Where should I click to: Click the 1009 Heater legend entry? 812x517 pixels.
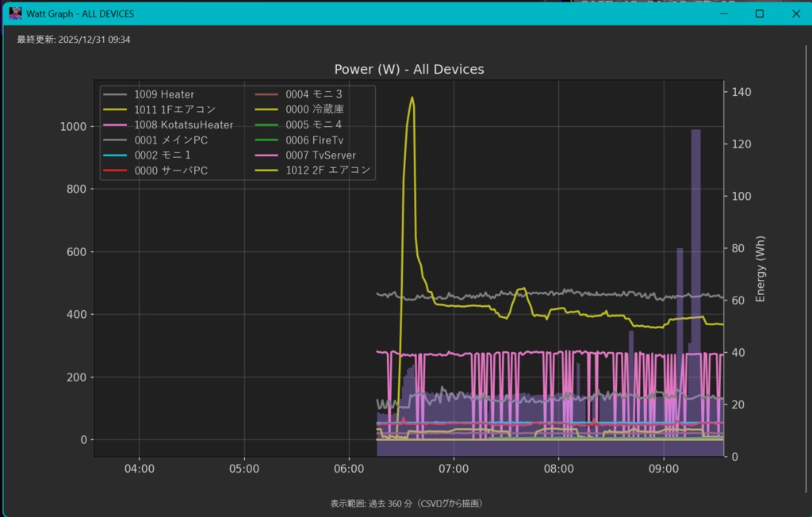click(148, 94)
